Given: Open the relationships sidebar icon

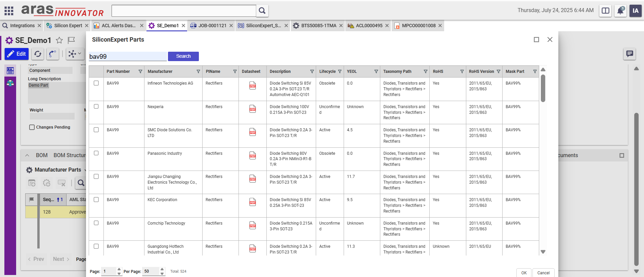Looking at the screenshot, I should pos(10,83).
